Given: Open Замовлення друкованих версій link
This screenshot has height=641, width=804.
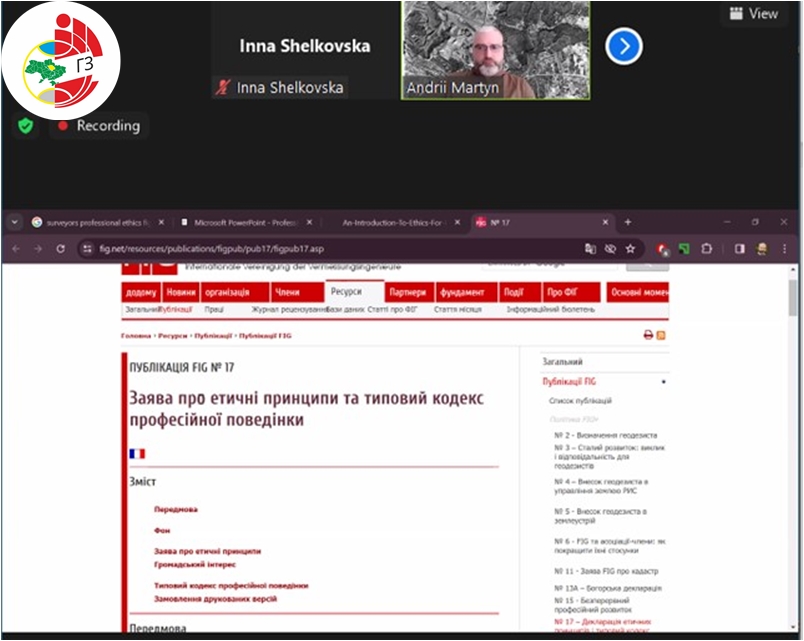Looking at the screenshot, I should coord(215,599).
